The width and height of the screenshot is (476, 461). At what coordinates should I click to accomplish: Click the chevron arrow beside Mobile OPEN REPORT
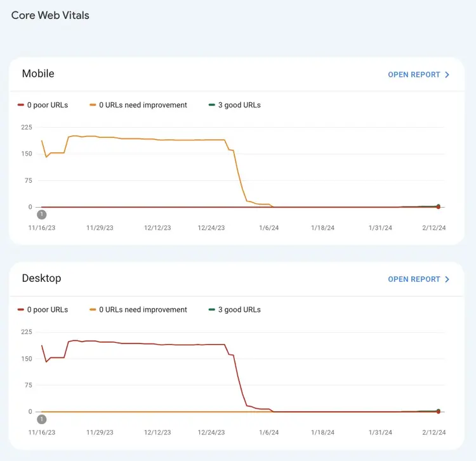click(x=447, y=75)
